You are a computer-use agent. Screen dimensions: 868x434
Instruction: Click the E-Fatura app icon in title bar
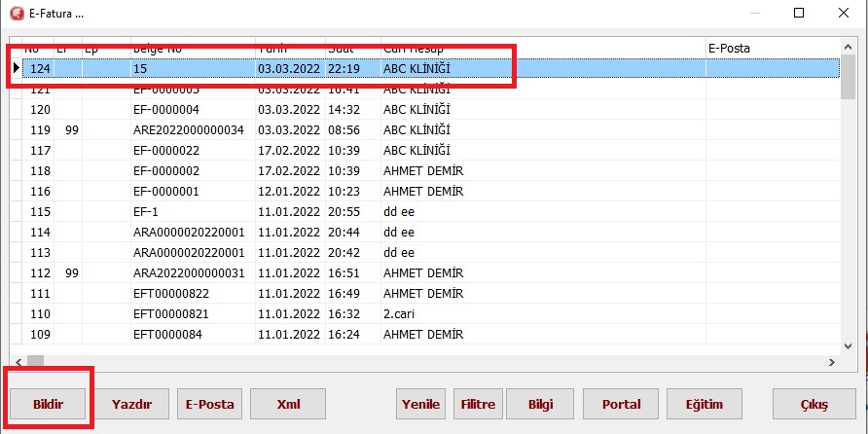16,13
